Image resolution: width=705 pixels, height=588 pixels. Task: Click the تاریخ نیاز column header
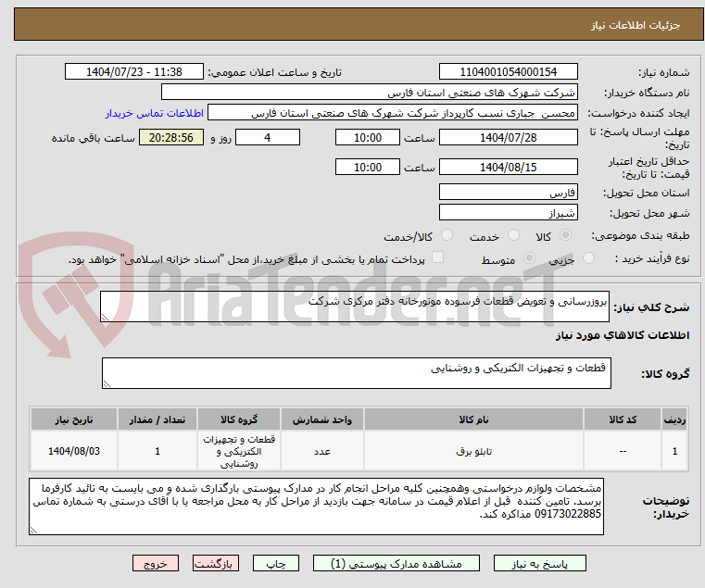pos(74,419)
